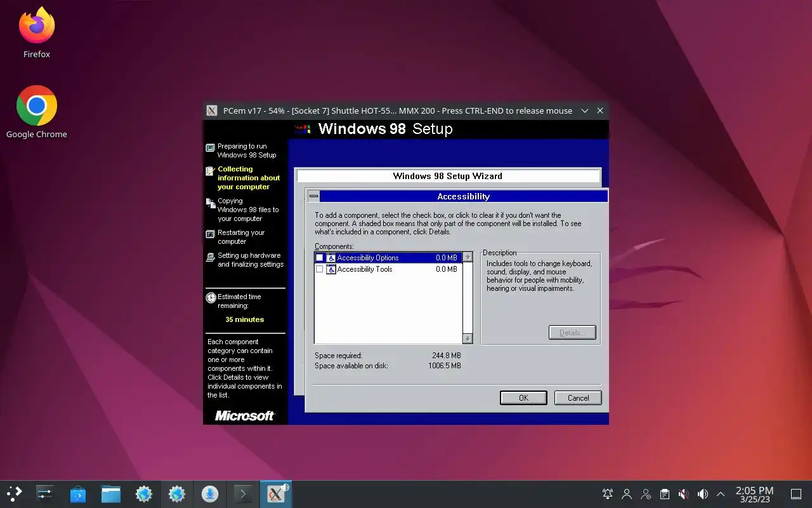Close the PCem window
The height and width of the screenshot is (508, 812).
(x=600, y=110)
